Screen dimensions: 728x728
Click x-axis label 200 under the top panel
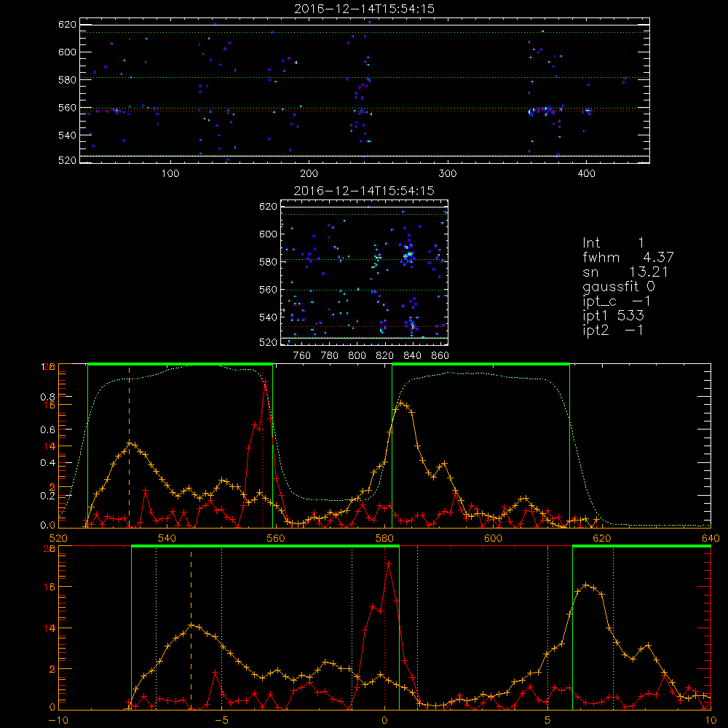tap(309, 174)
